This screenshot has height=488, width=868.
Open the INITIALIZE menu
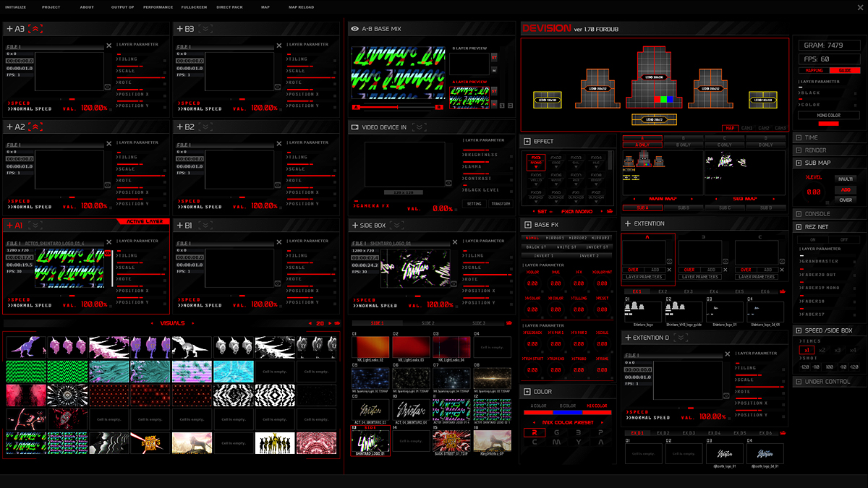coord(16,7)
